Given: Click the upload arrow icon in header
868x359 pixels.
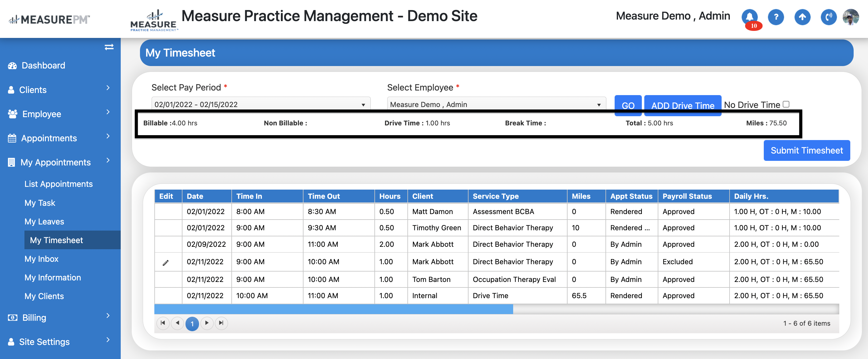Looking at the screenshot, I should 802,17.
